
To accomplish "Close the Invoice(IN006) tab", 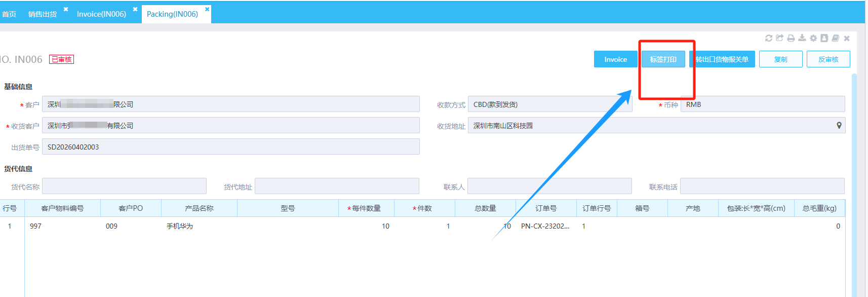I will [x=135, y=9].
